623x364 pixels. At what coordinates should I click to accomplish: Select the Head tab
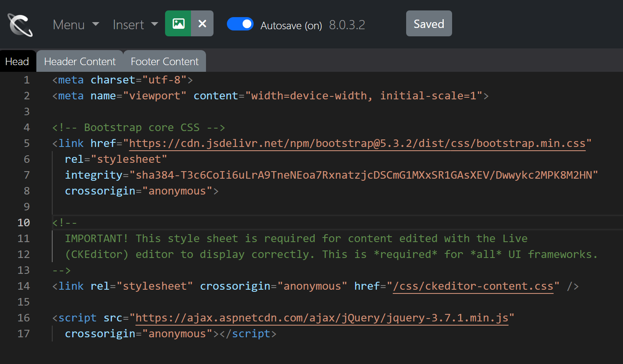pyautogui.click(x=17, y=61)
